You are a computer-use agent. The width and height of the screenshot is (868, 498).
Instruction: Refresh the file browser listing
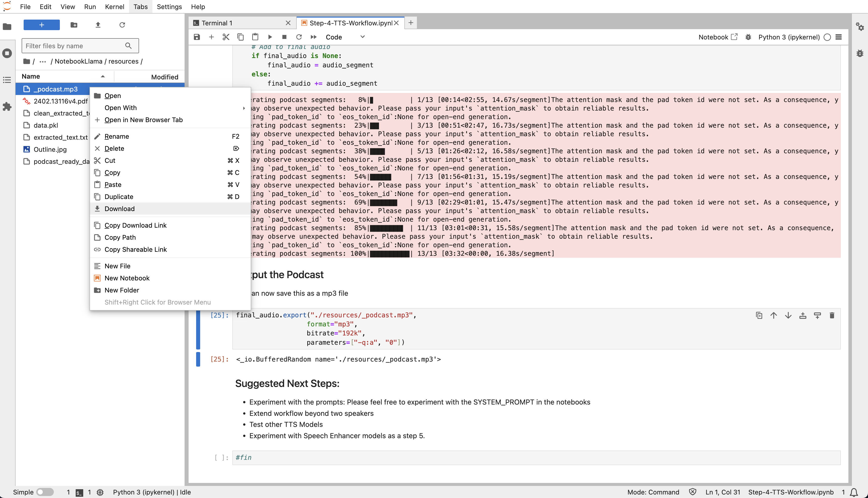[122, 25]
